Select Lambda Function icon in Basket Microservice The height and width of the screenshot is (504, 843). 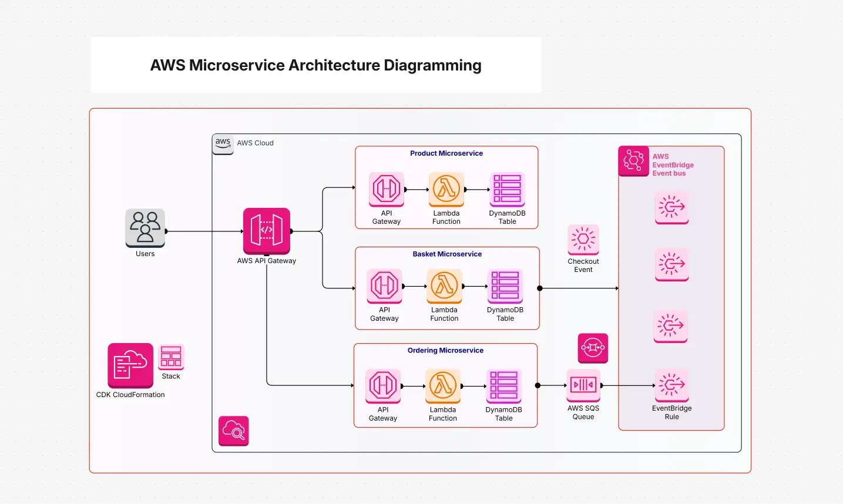click(444, 286)
